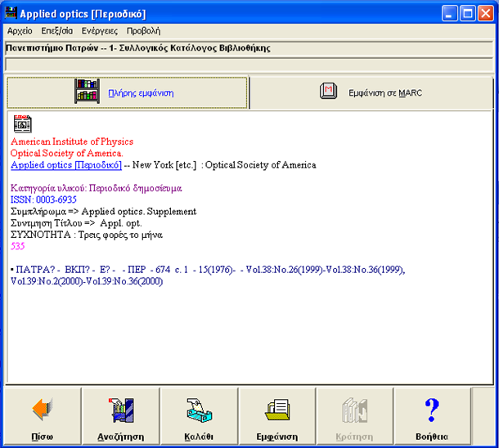Click Vol.39:No.2(2000)-Vol.39:No.36(2000) holdings text
499x448 pixels.
(x=87, y=281)
